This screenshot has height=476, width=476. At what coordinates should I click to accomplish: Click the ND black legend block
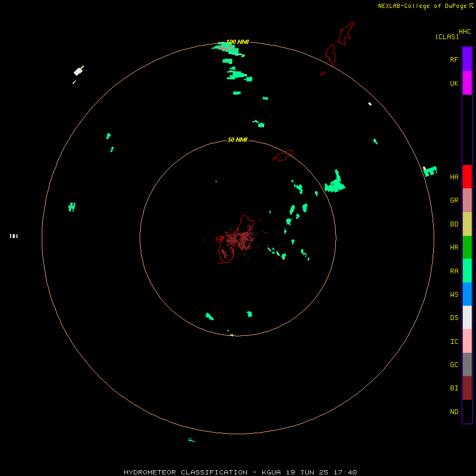coord(467,411)
